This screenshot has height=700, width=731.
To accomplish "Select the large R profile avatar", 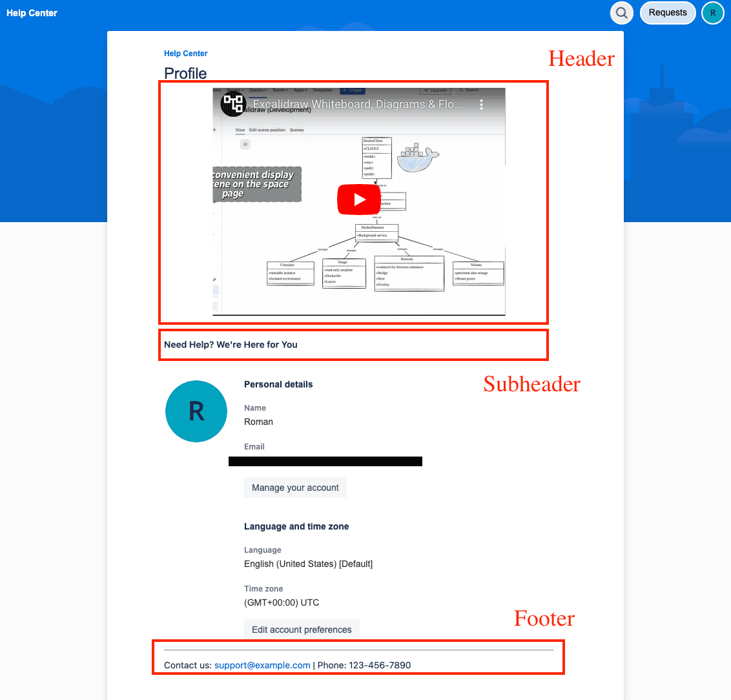I will 196,411.
